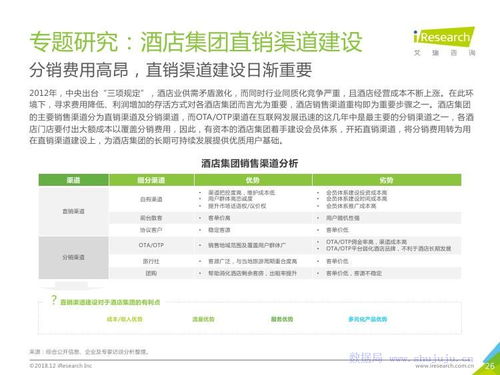The image size is (500, 375).
Task: Click the iResearch logo
Action: 444,41
